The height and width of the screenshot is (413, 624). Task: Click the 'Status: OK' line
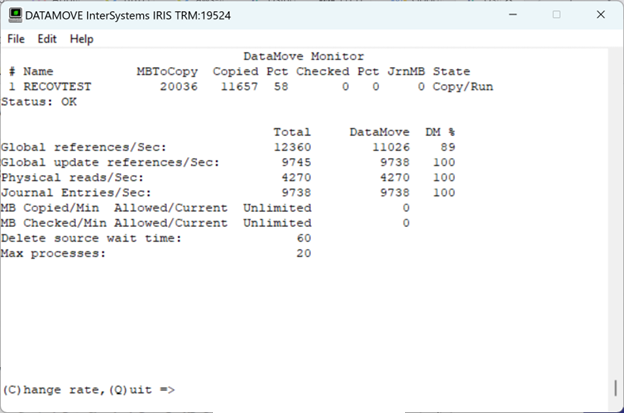point(39,102)
